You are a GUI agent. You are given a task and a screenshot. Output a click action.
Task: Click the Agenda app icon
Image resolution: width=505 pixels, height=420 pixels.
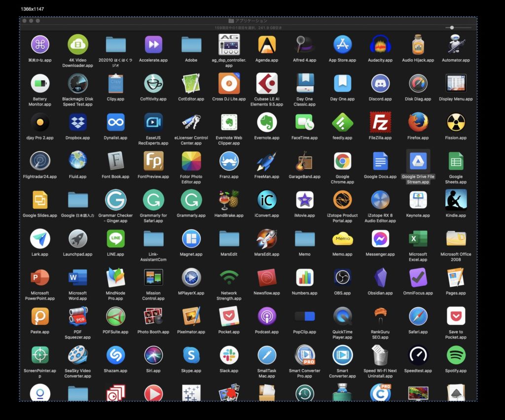click(x=267, y=44)
